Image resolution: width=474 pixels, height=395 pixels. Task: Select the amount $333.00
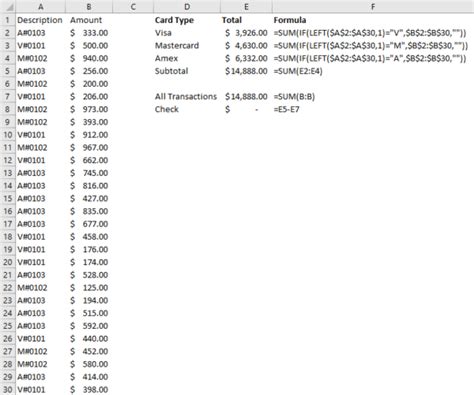coord(89,33)
